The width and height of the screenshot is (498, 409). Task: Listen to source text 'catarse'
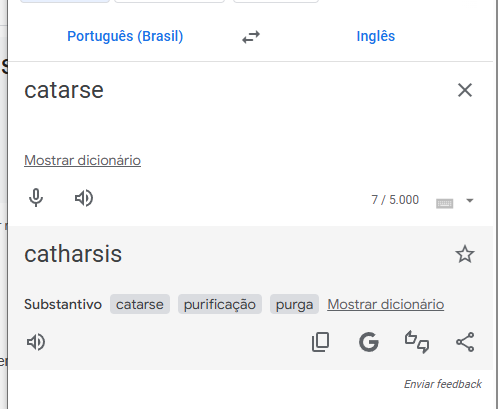[x=84, y=198]
